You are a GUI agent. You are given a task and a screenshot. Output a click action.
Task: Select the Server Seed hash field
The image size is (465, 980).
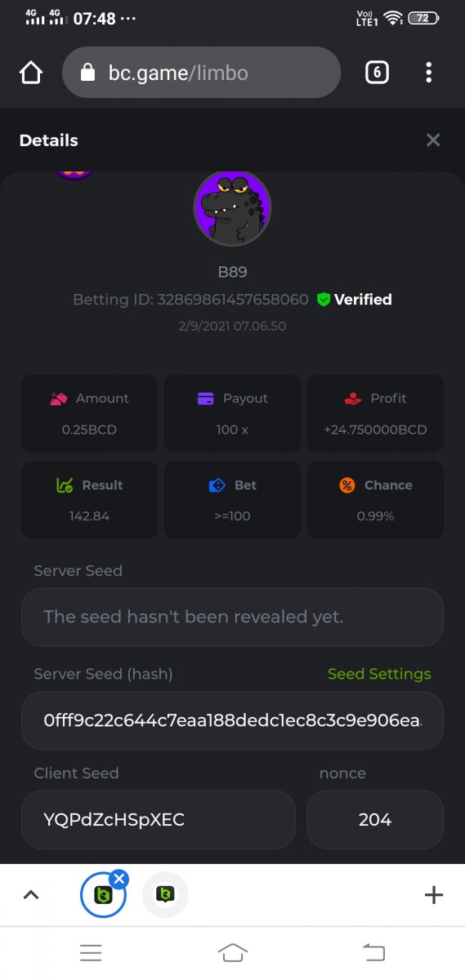click(x=232, y=721)
